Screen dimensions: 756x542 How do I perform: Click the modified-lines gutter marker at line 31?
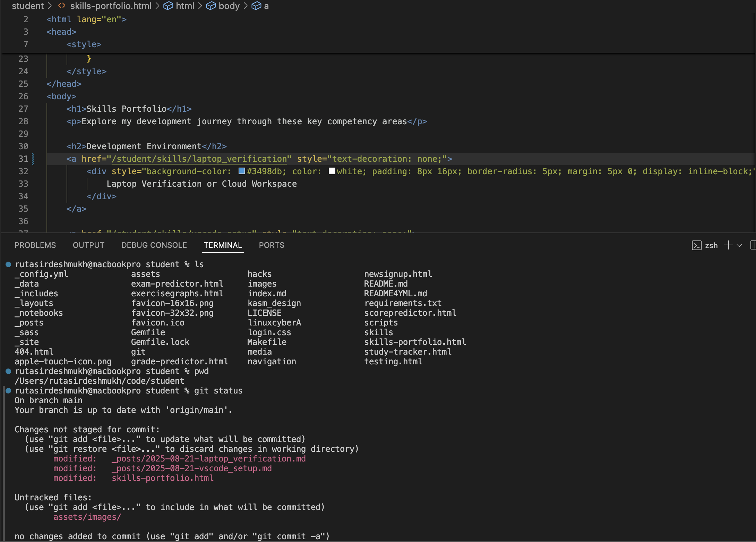[x=33, y=159]
